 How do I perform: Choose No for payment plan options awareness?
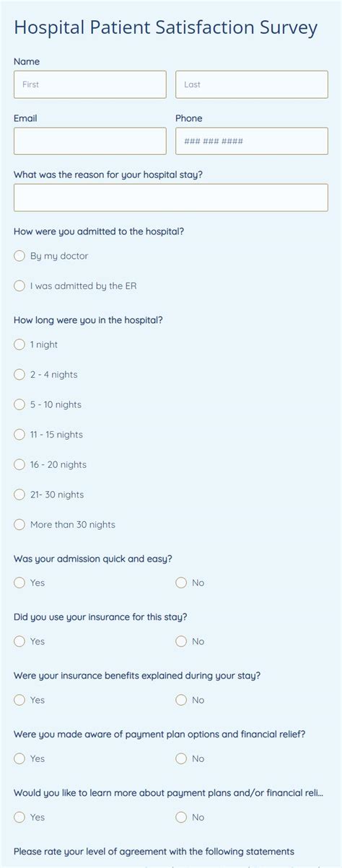[181, 758]
